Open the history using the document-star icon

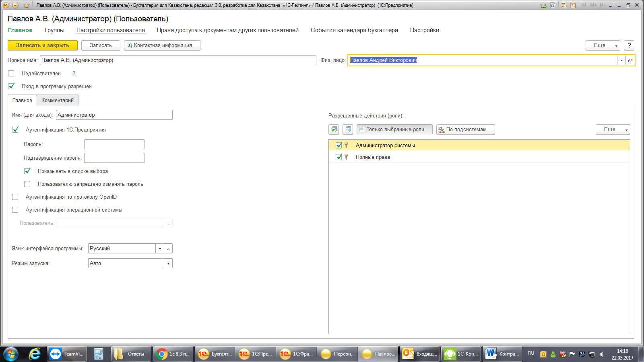pos(553,5)
